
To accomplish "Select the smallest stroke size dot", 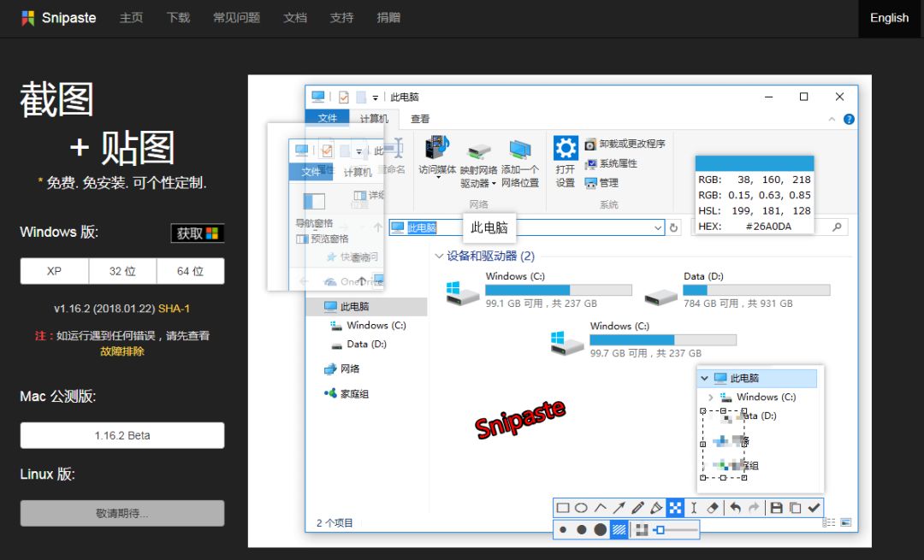I will click(x=563, y=528).
